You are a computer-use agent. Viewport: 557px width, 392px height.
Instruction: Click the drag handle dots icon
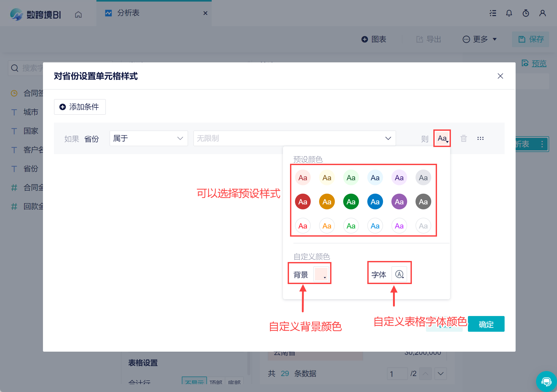tap(480, 138)
